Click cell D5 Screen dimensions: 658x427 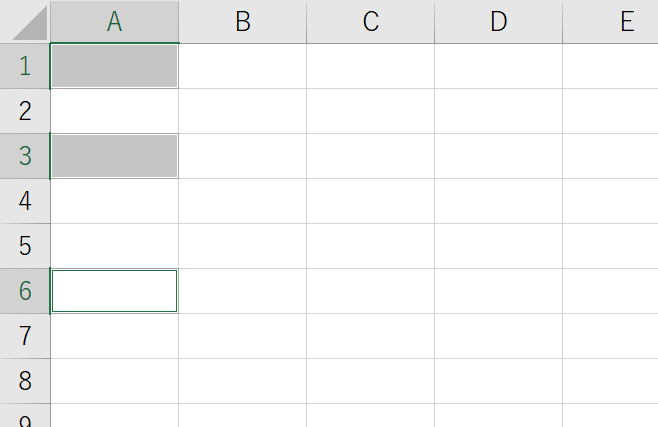point(499,246)
